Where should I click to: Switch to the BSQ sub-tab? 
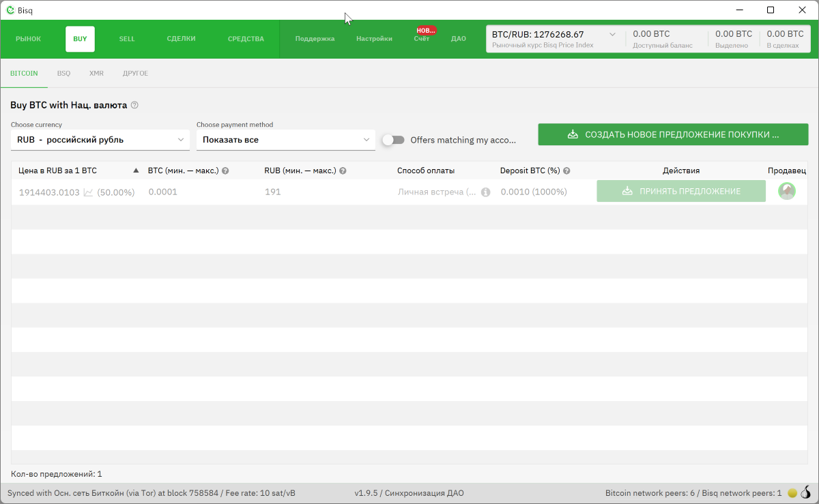[x=63, y=73]
